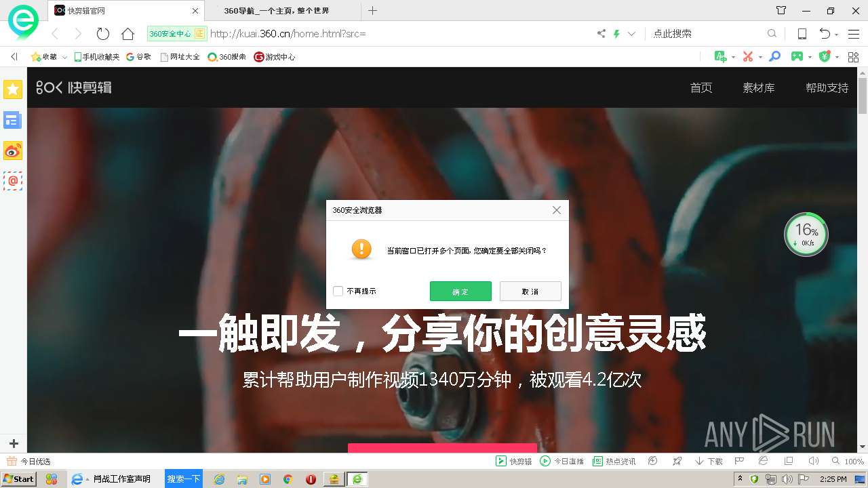Viewport: 868px width, 488px height.
Task: Reload the page with refresh icon
Action: (103, 34)
